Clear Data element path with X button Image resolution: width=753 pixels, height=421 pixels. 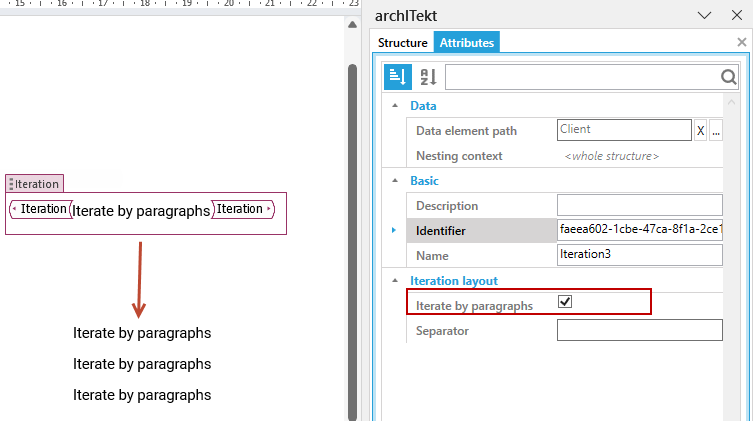click(x=700, y=131)
